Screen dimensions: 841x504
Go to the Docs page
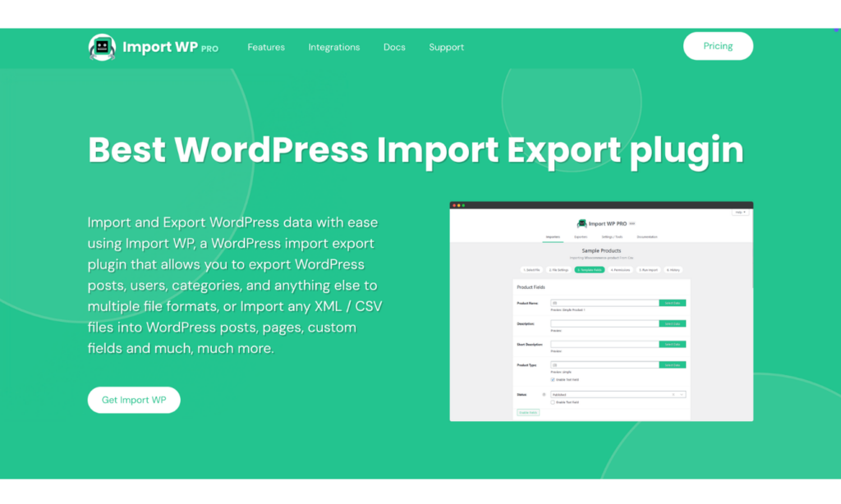tap(394, 47)
